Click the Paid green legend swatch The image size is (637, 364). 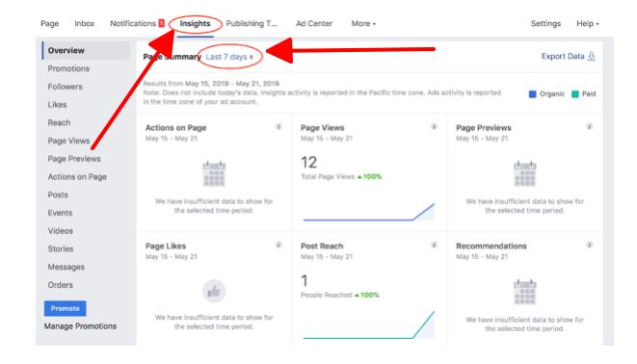tap(575, 94)
